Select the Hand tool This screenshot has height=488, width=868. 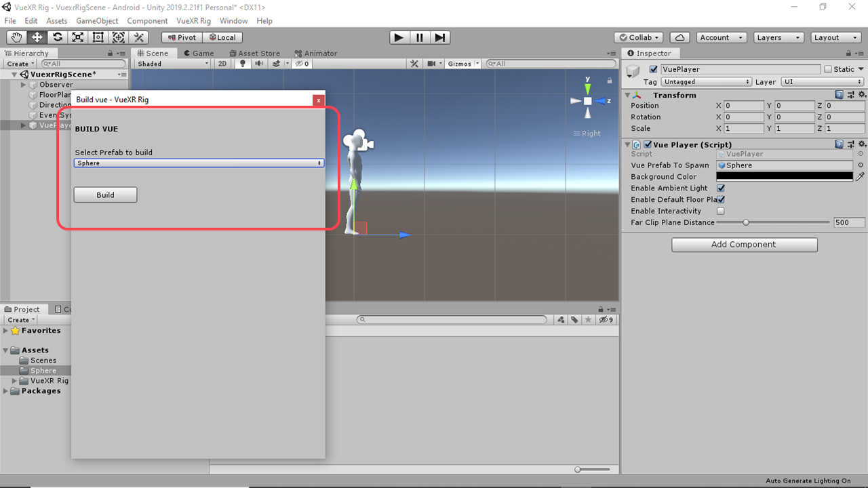tap(17, 37)
